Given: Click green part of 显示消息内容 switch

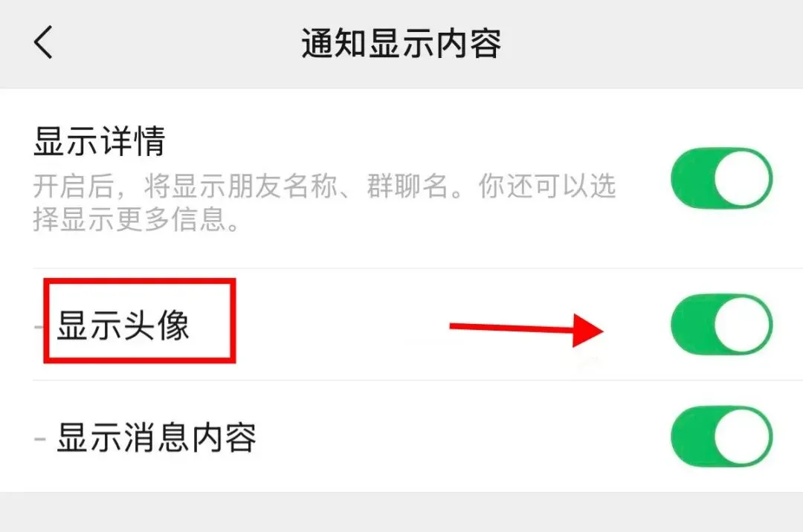Looking at the screenshot, I should pos(692,436).
